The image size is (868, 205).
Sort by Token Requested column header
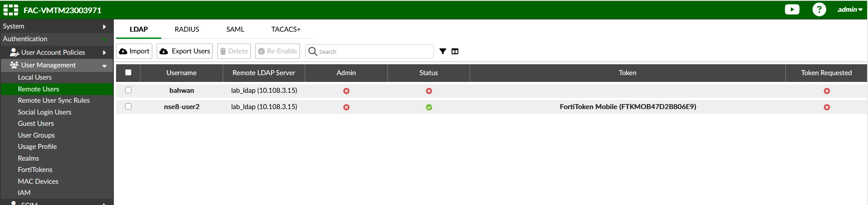[x=826, y=73]
